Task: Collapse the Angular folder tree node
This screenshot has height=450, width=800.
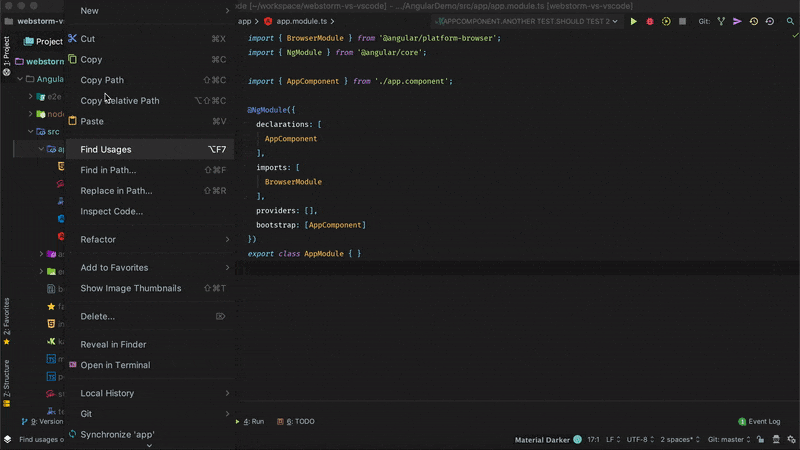Action: point(20,79)
